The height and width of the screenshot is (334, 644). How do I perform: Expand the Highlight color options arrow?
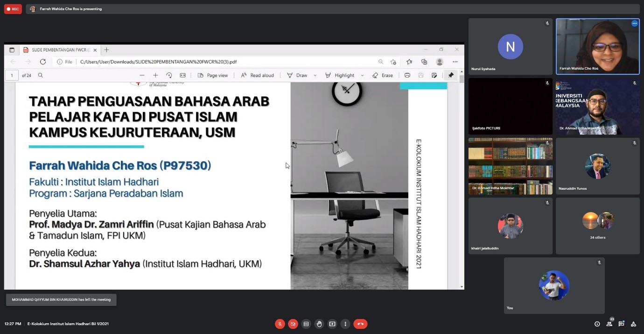tap(362, 75)
